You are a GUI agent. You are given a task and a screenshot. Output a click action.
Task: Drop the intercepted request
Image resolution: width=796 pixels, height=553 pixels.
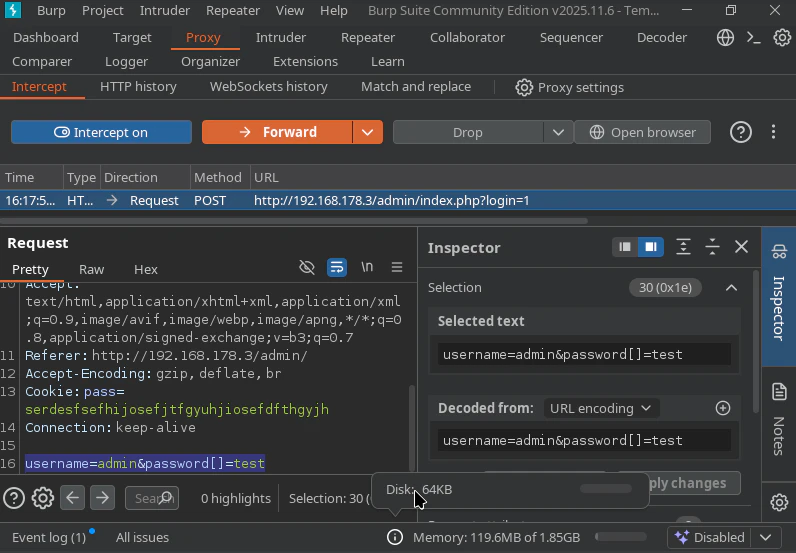click(468, 133)
